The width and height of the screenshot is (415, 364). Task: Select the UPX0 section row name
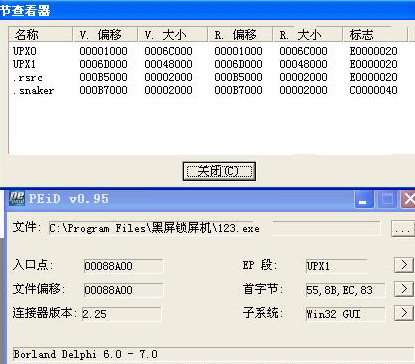pyautogui.click(x=25, y=51)
